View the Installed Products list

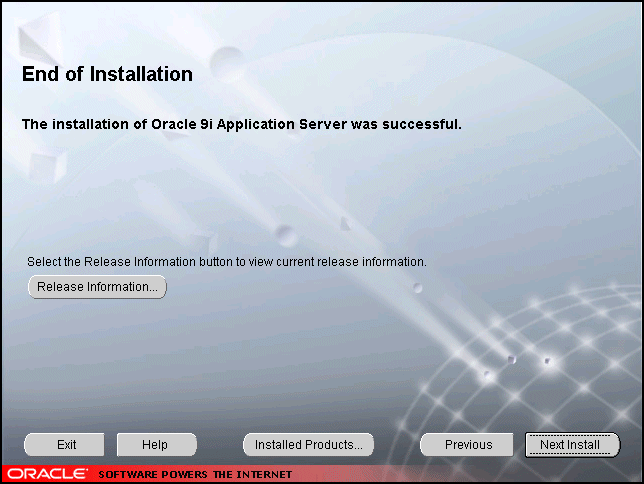[308, 445]
